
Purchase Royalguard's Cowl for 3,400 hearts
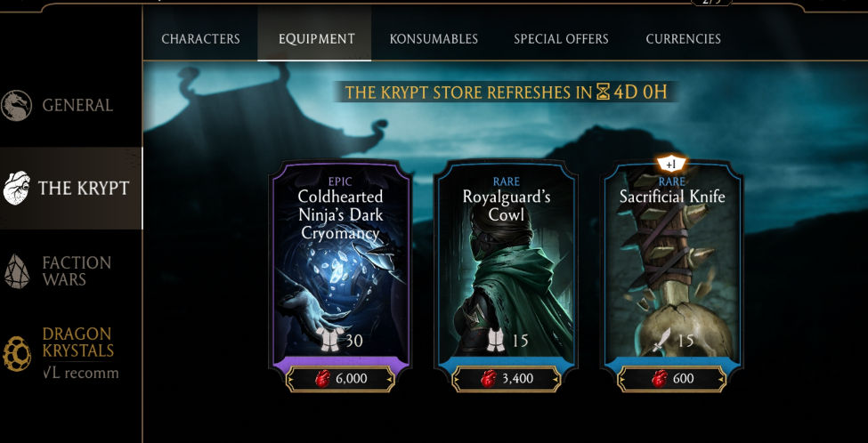pyautogui.click(x=507, y=379)
